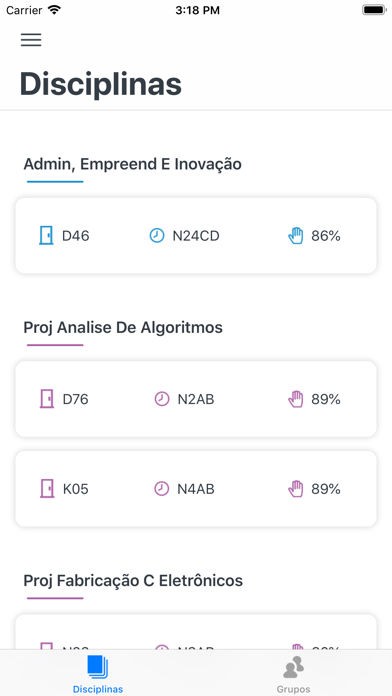Switch to the Grupos tab
The width and height of the screenshot is (392, 696).
click(293, 675)
